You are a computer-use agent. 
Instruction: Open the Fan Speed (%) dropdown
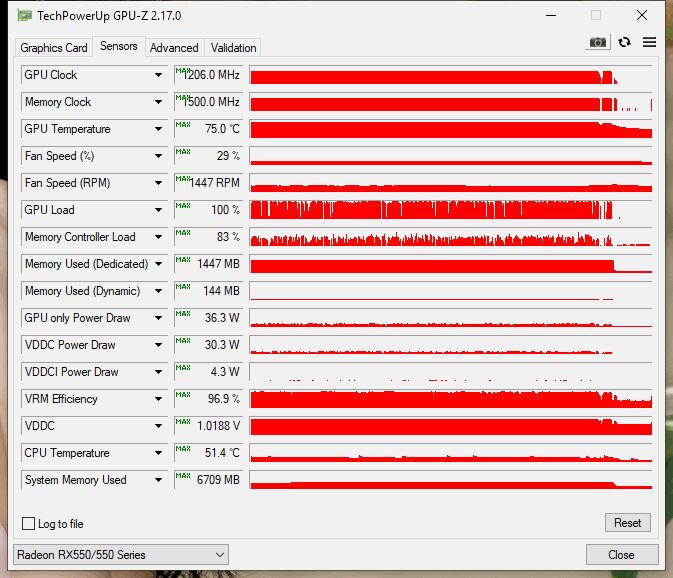(158, 156)
